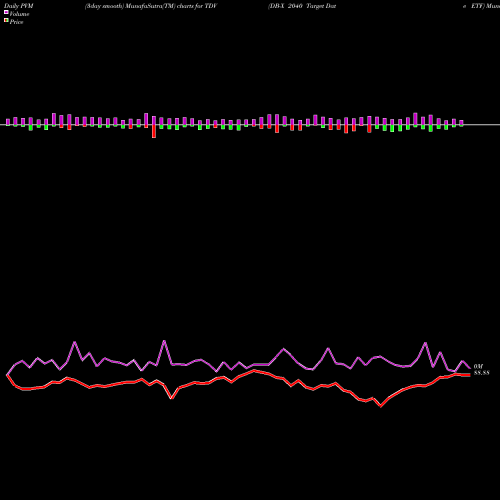The width and height of the screenshot is (500, 500).
Task: Click the red-green Price legend swatch
Action: pos(6,21)
